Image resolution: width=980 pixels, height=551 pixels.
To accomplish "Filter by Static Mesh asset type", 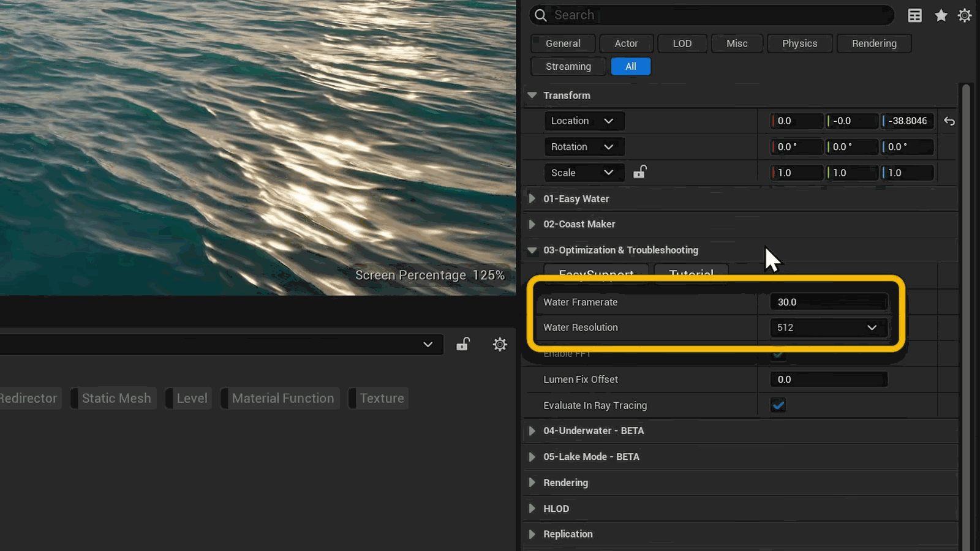I will pos(113,398).
